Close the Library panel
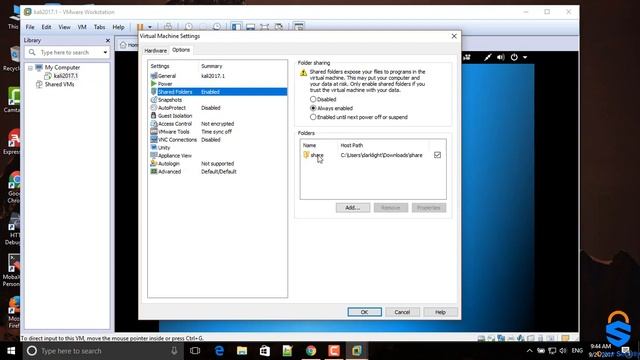 (x=108, y=40)
